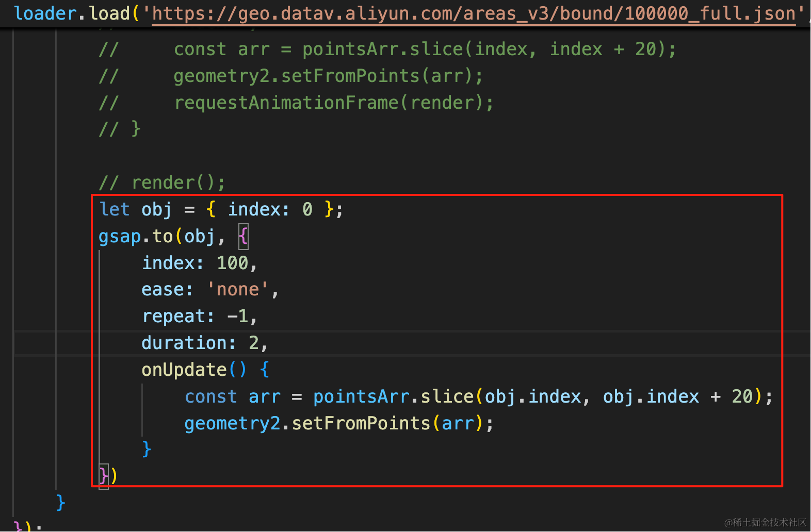Viewport: 811px width, 532px height.
Task: Click the '{ index: 0 }' object literal
Action: (270, 209)
